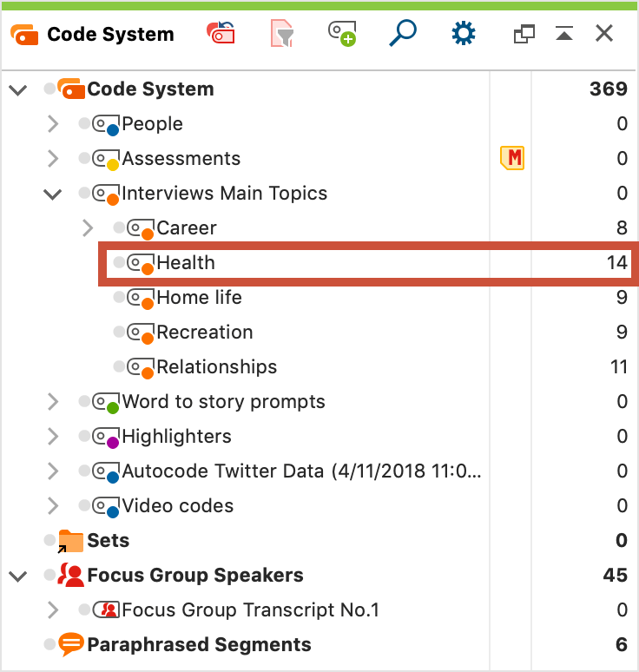The width and height of the screenshot is (639, 672).
Task: Click the Focus Group Speakers red people icon
Action: 70,575
